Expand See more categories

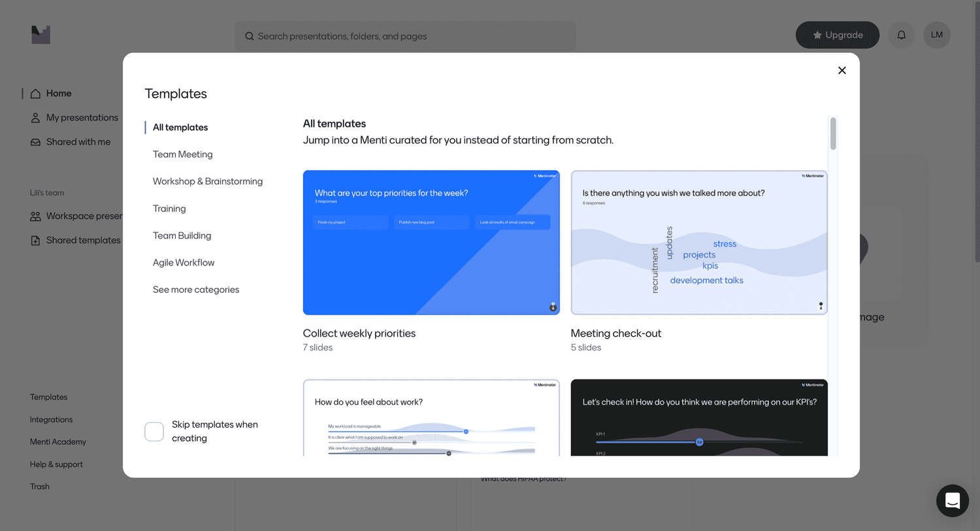196,290
